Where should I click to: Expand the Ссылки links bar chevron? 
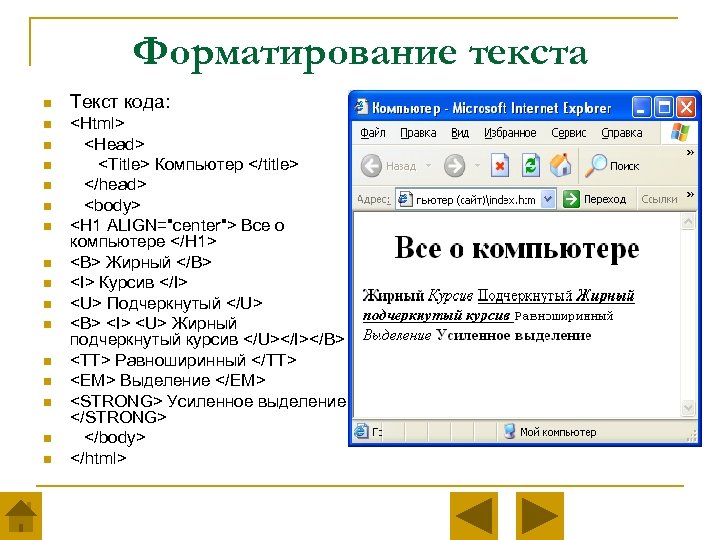(690, 195)
